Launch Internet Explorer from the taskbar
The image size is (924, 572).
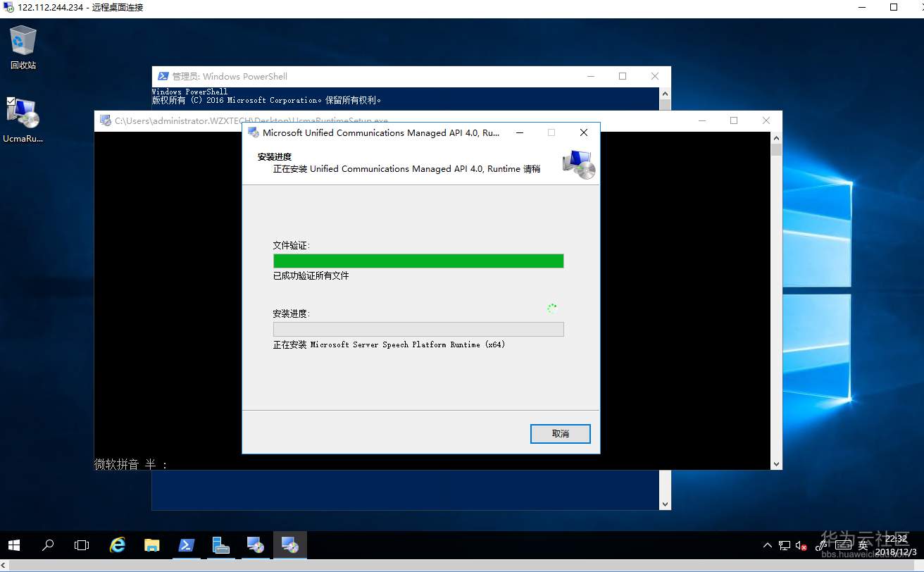tap(118, 545)
